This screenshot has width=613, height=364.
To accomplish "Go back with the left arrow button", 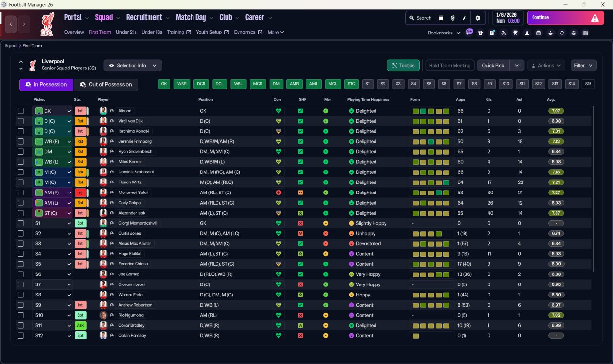I will click(x=11, y=24).
